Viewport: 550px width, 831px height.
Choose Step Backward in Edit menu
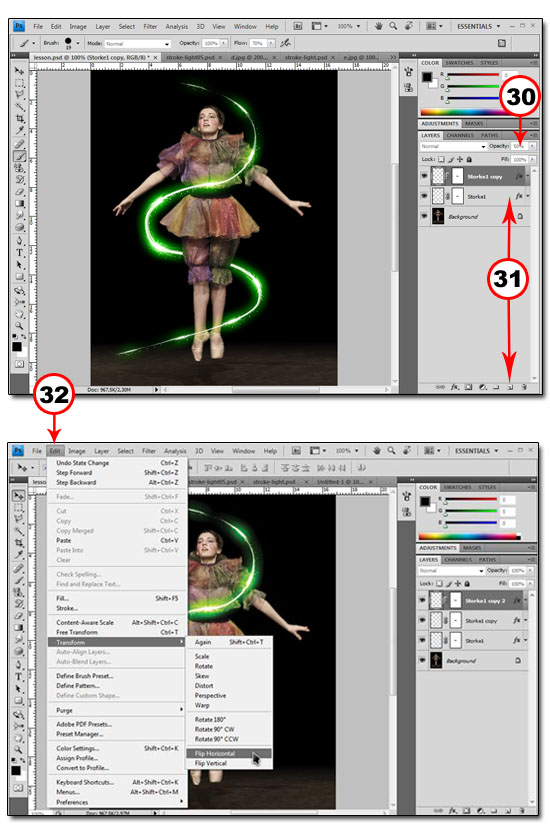117,482
